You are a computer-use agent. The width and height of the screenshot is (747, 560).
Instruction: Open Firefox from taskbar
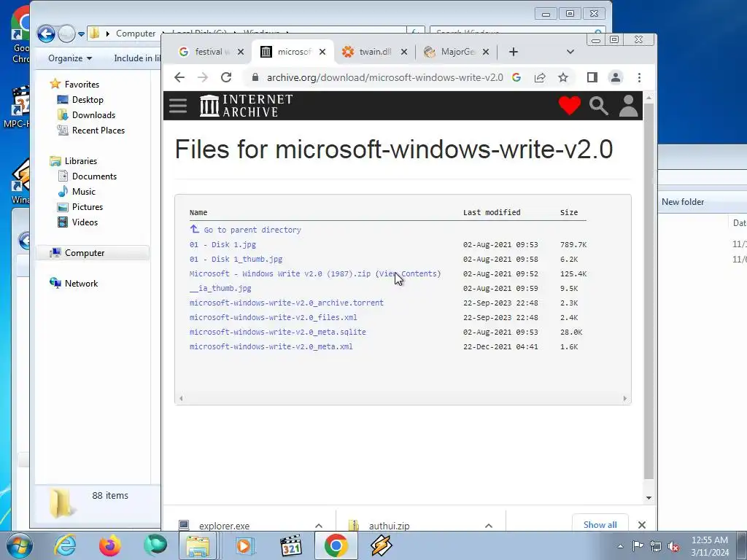pos(109,545)
